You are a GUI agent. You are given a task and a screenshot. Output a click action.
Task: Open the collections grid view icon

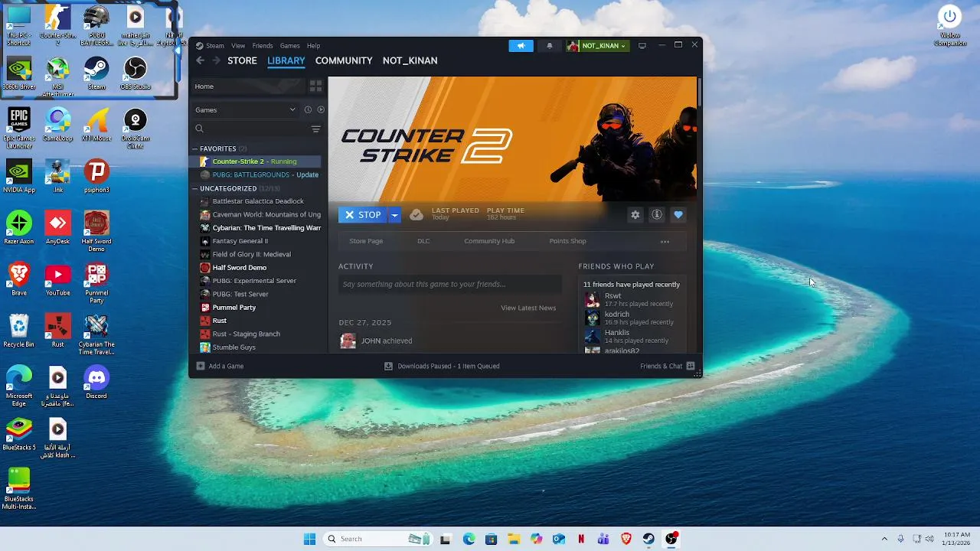(x=315, y=86)
